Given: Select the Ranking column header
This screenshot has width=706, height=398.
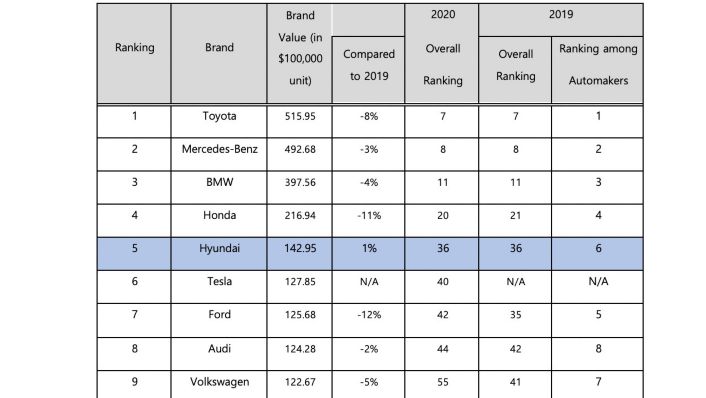Looking at the screenshot, I should pos(134,54).
